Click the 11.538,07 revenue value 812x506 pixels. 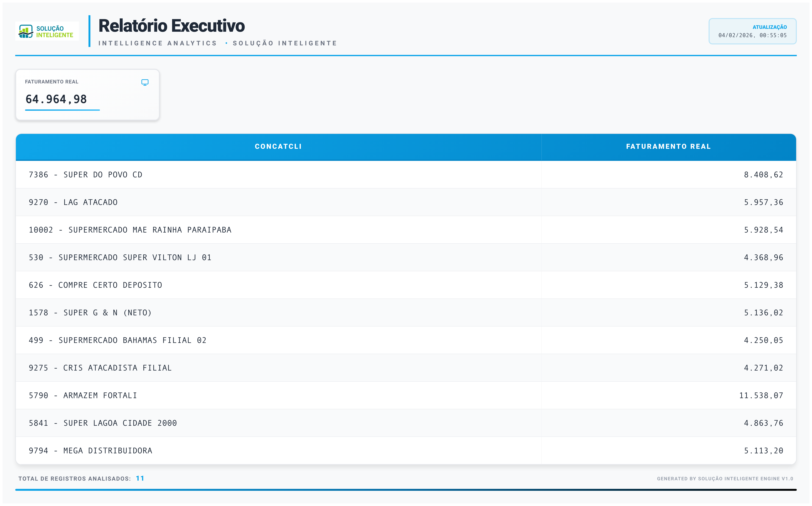[761, 396]
